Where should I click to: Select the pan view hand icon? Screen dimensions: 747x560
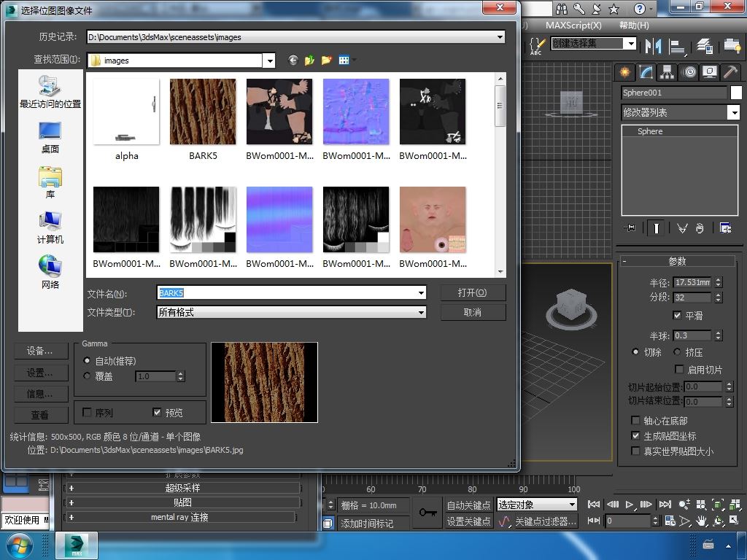(702, 521)
